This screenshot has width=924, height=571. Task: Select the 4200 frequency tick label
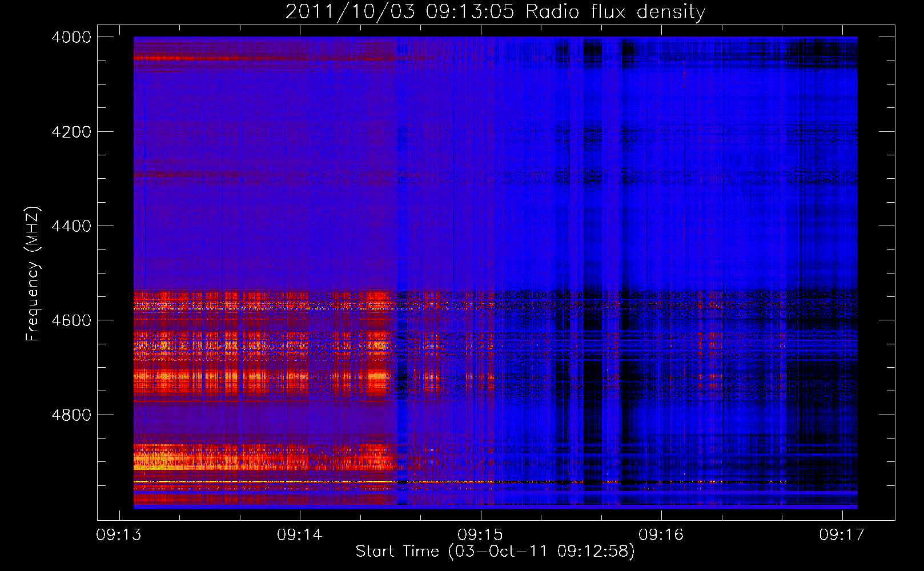(x=71, y=132)
